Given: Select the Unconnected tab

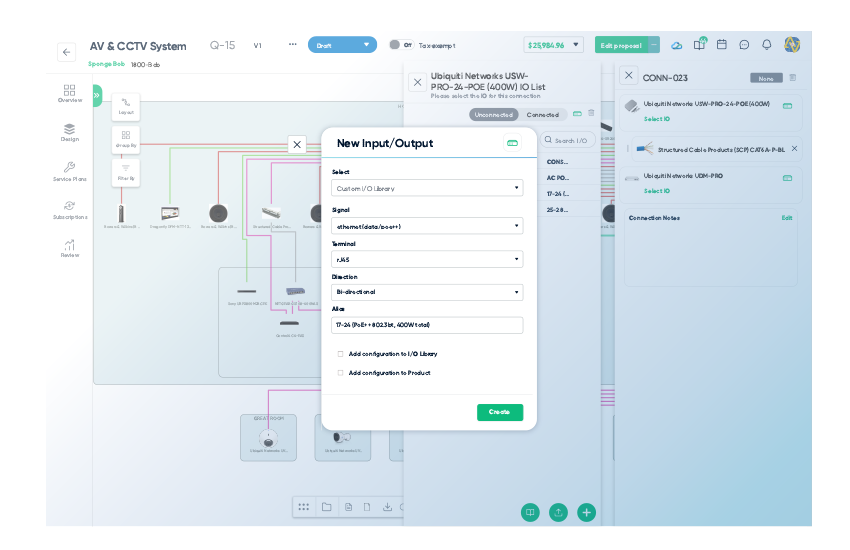Looking at the screenshot, I should 494,115.
